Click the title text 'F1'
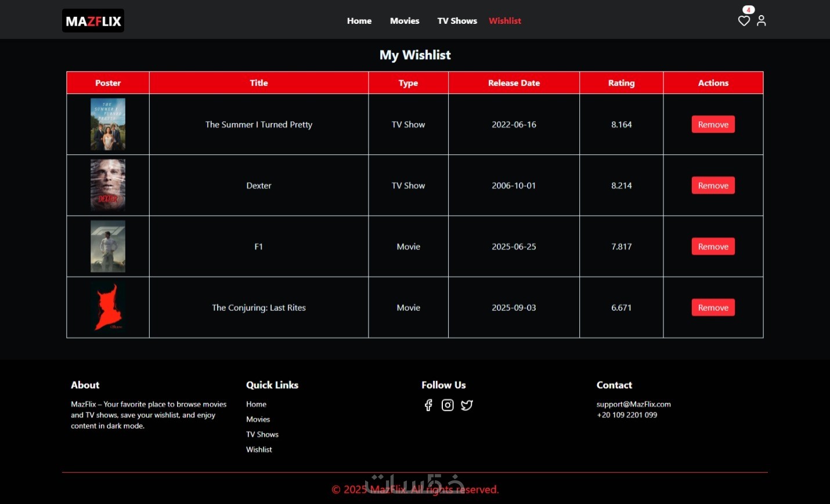830x504 pixels. tap(259, 246)
